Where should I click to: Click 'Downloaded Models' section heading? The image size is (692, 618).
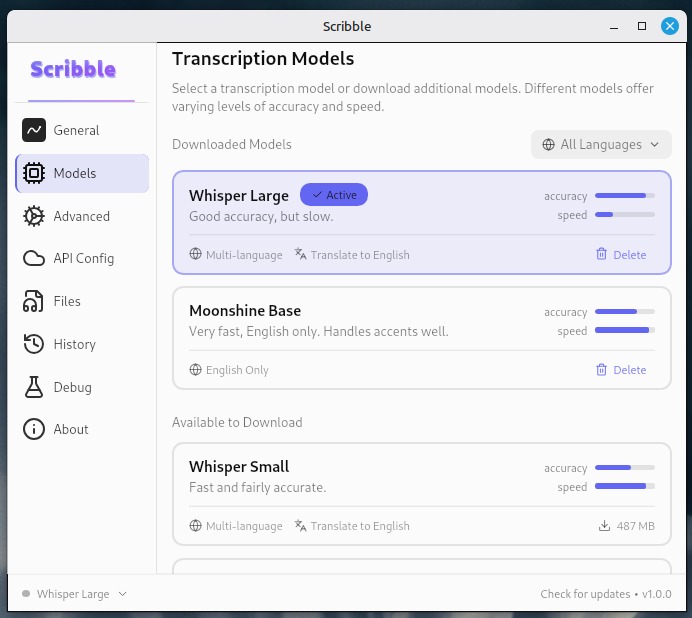coord(232,144)
